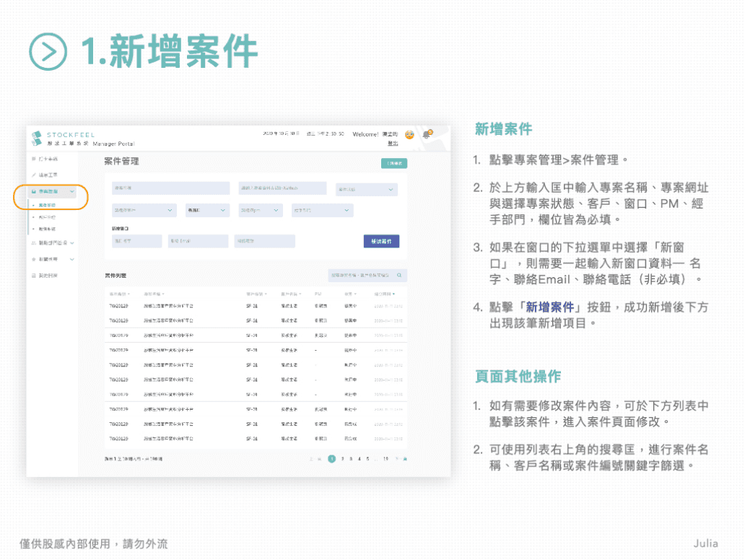
Task: Click the first sidebar icon for 打卡系統
Action: (33, 158)
